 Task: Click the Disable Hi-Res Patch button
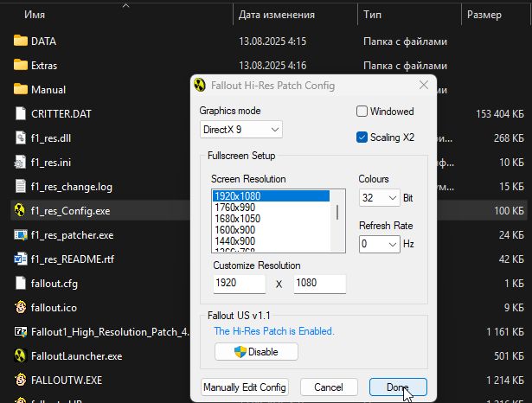(x=256, y=352)
